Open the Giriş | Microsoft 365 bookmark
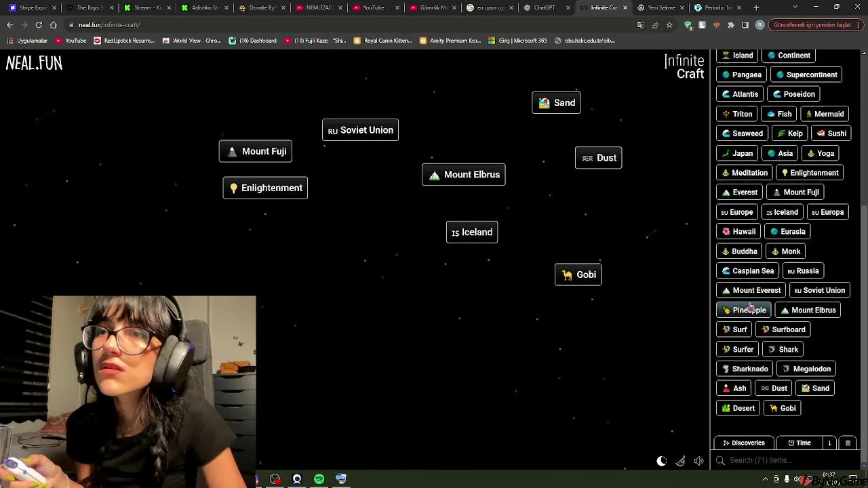 [x=517, y=41]
